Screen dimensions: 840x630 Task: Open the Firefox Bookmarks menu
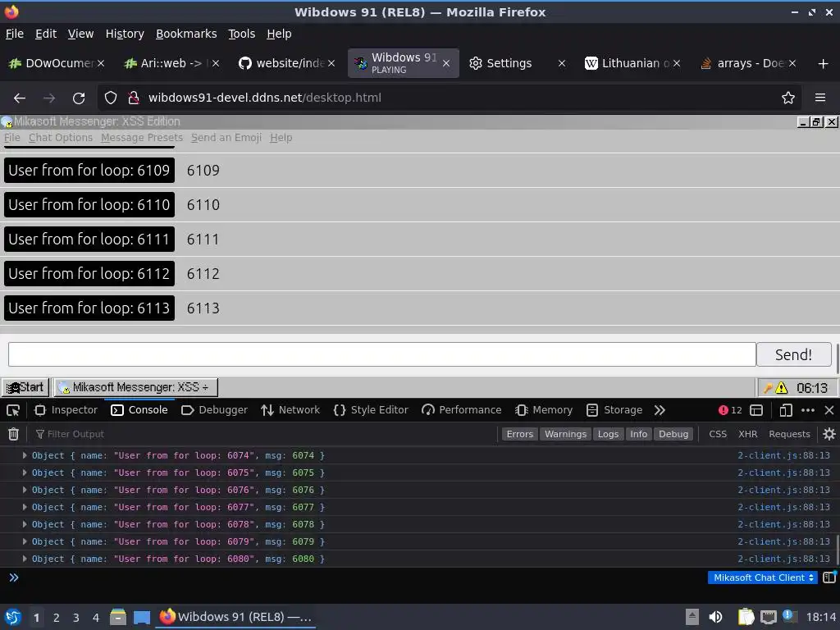(x=186, y=34)
